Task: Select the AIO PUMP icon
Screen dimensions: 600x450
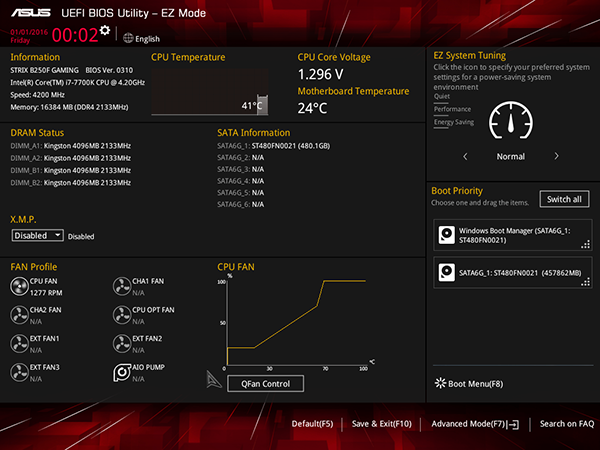Action: 122,372
